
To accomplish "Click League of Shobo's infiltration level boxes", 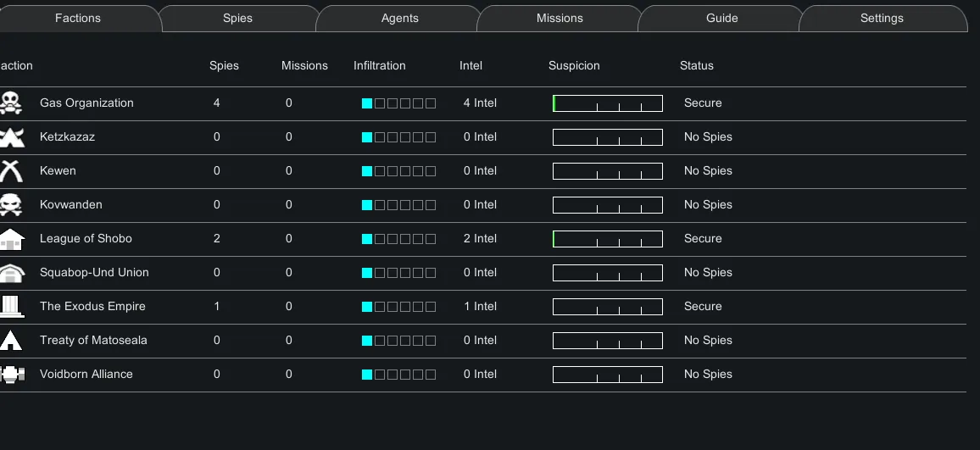I will pos(398,239).
